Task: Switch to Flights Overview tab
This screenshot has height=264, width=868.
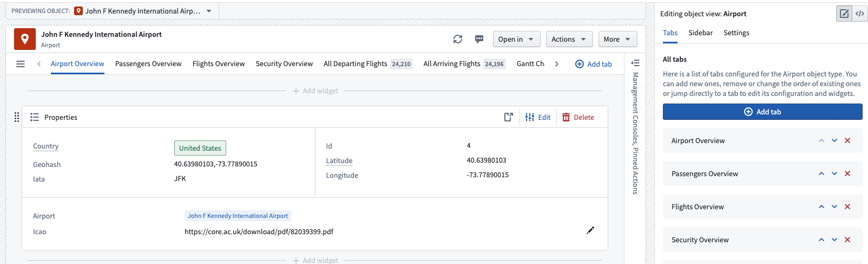Action: [219, 63]
